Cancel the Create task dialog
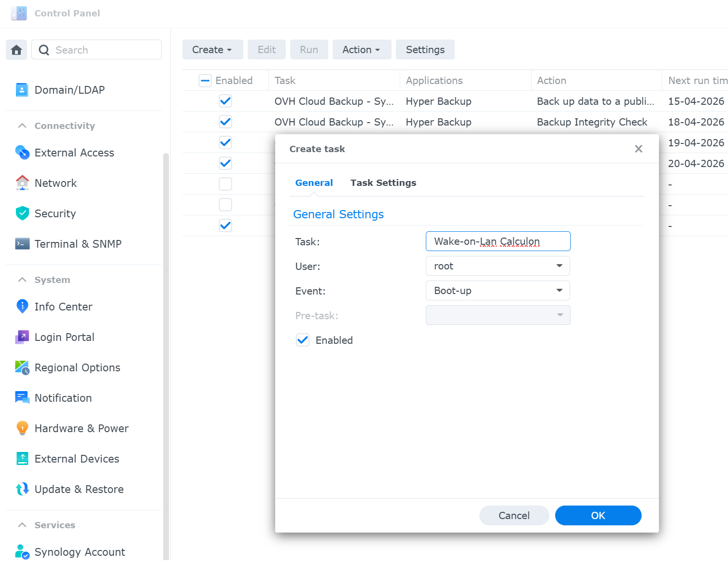This screenshot has width=728, height=563. tap(514, 516)
